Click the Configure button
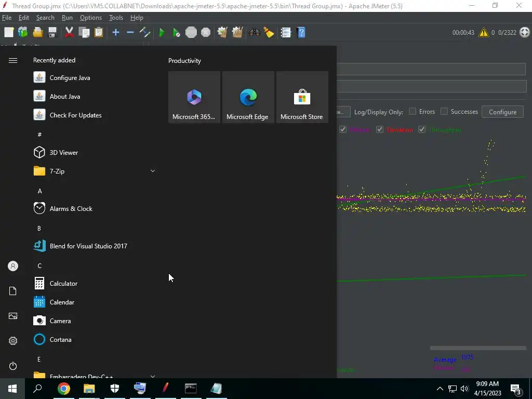Screen dimensions: 532x399 502,112
